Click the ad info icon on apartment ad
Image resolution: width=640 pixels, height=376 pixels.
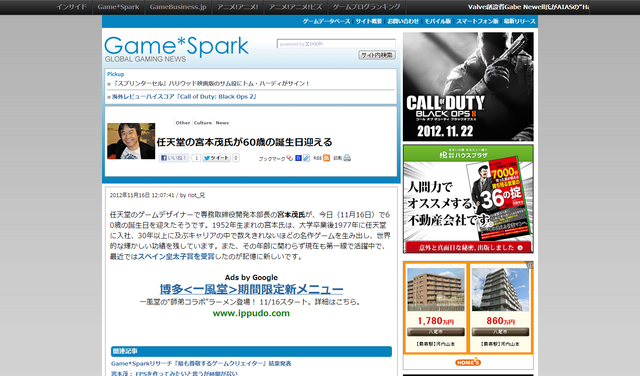point(530,265)
